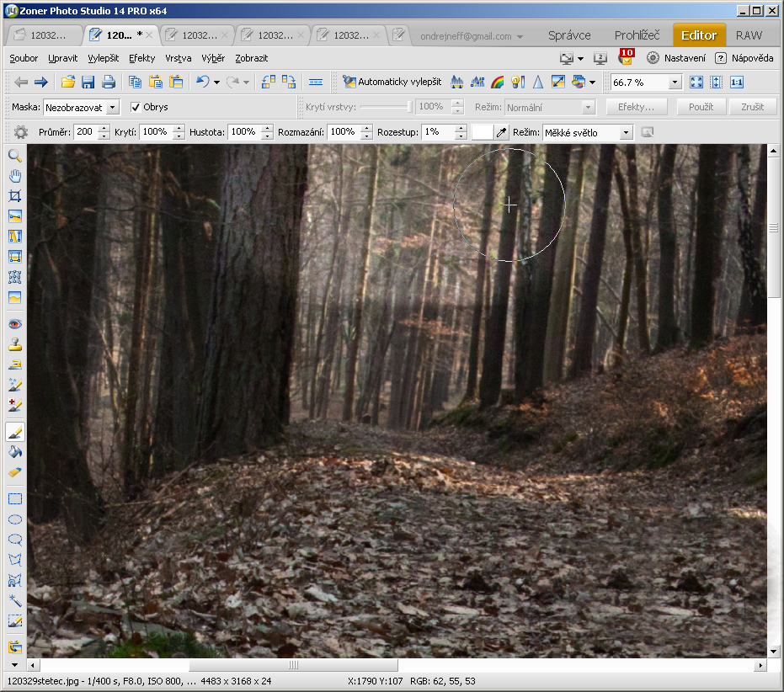The image size is (784, 692).
Task: Choose the Rectangular selection tool
Action: (14, 499)
